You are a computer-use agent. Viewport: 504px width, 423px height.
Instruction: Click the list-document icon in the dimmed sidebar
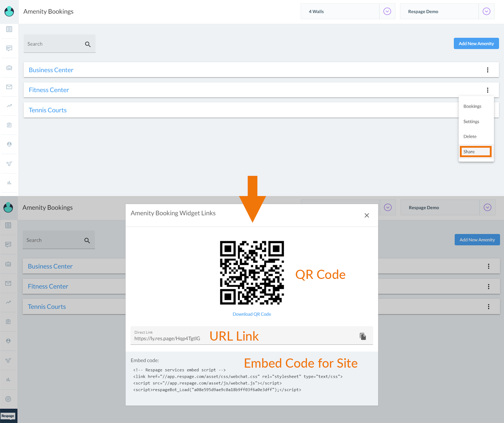[x=8, y=225]
